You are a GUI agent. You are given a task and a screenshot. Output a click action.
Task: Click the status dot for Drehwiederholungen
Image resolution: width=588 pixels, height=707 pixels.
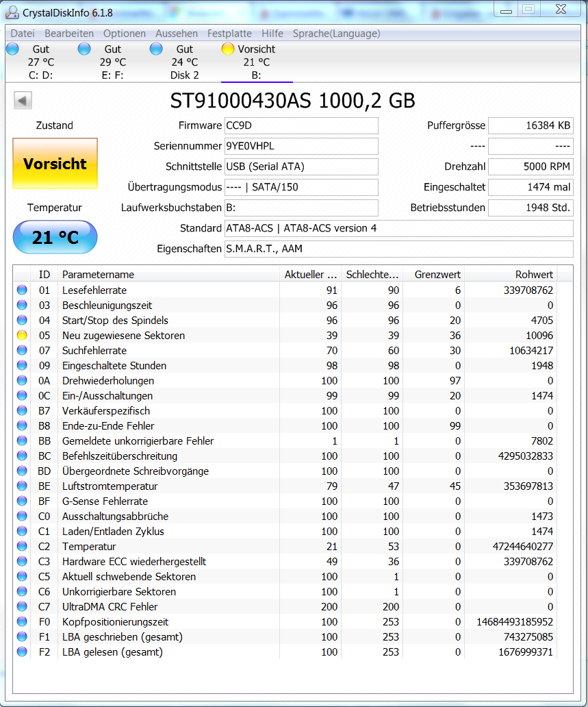point(22,380)
